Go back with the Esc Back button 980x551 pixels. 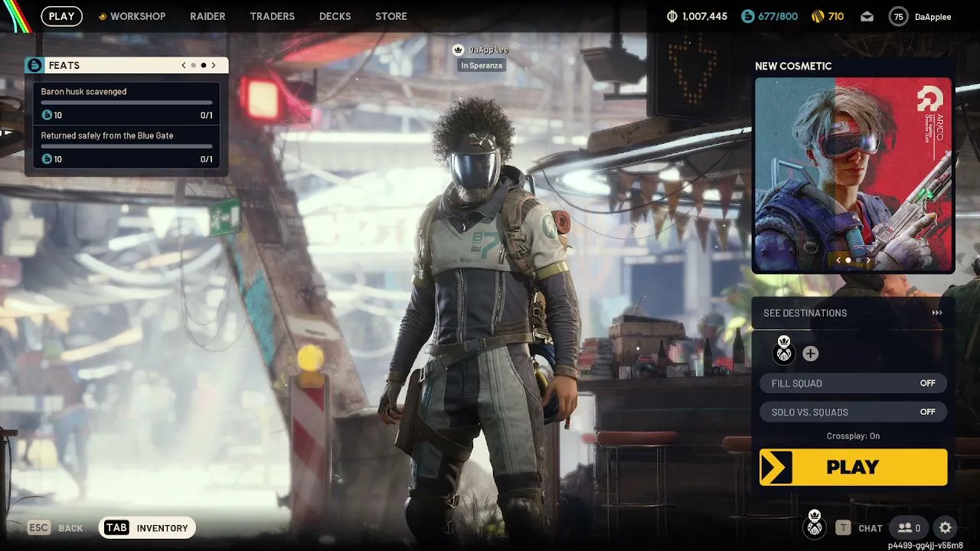(x=55, y=527)
